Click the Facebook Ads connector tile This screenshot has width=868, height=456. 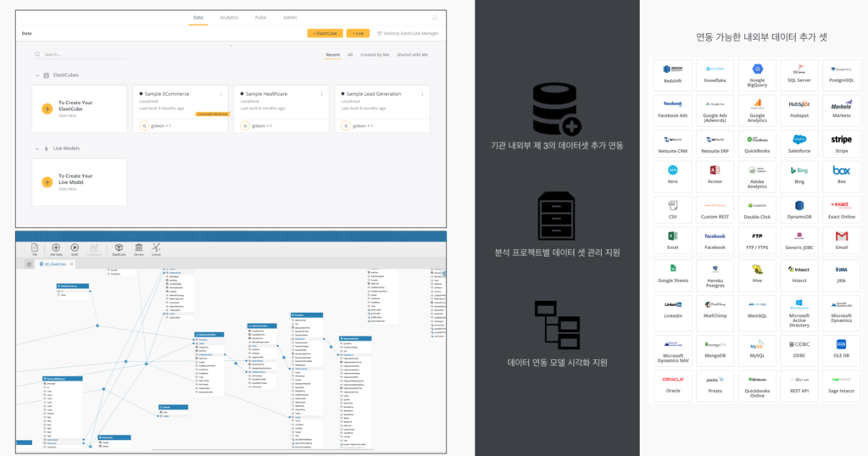coord(672,110)
